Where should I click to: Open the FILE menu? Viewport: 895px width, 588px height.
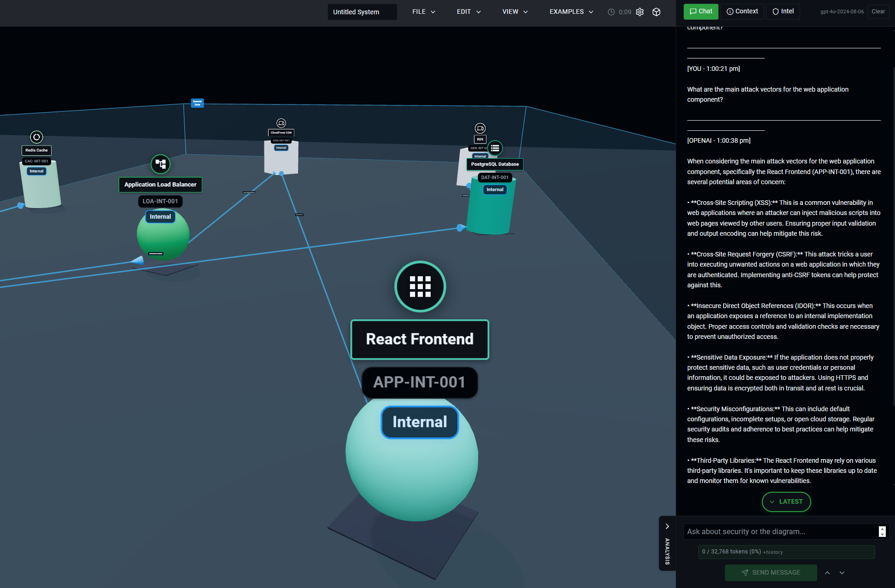(423, 12)
